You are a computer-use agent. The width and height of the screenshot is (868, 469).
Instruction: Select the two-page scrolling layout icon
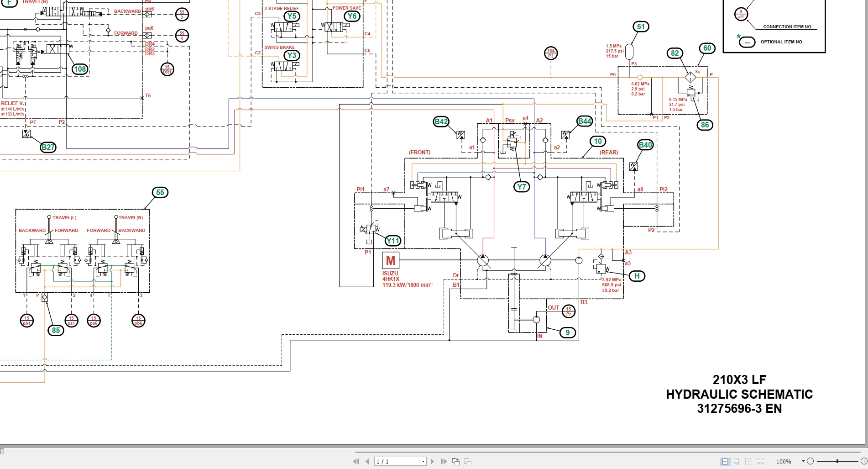761,461
